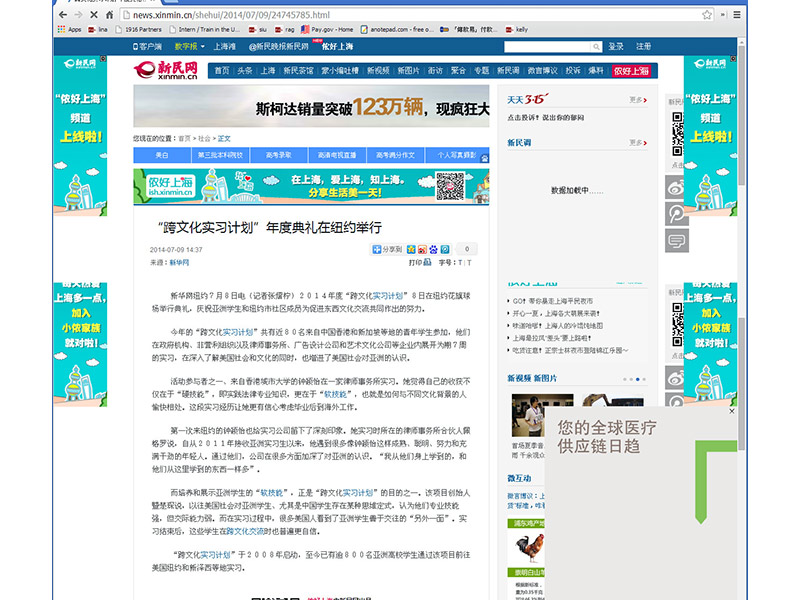This screenshot has height=600, width=800.
Task: Open the browser home page icon
Action: (109, 15)
